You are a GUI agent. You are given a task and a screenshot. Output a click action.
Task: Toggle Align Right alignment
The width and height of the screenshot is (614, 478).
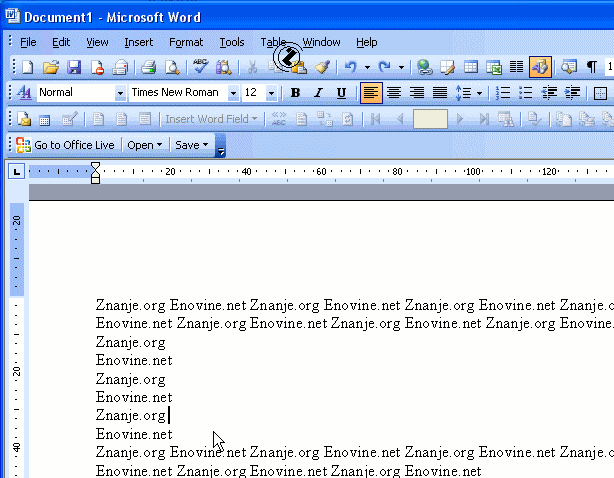417,93
